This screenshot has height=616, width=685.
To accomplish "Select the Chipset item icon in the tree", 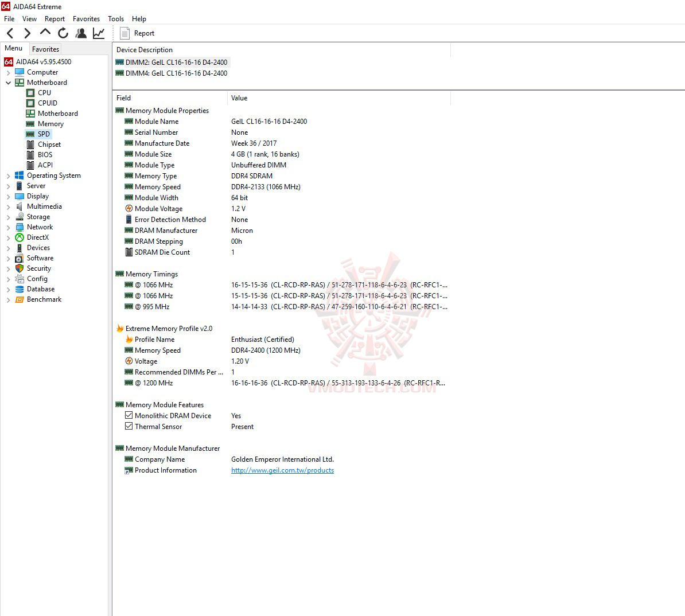I will (30, 145).
